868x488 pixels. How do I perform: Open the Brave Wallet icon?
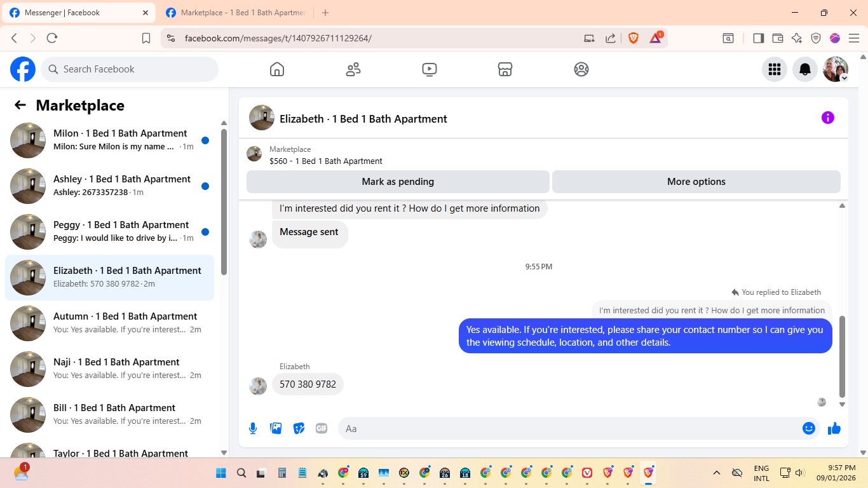click(x=778, y=38)
